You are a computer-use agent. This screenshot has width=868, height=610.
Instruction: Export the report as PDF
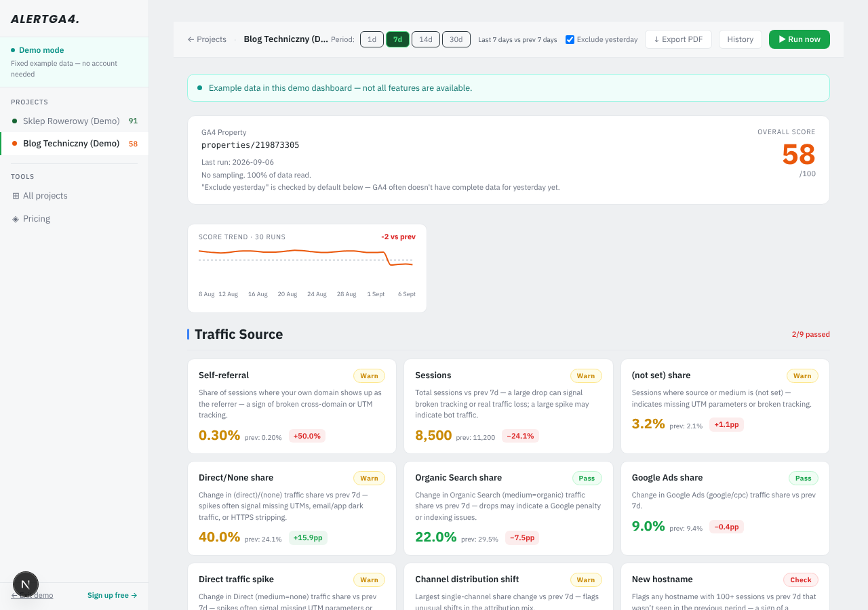[678, 39]
